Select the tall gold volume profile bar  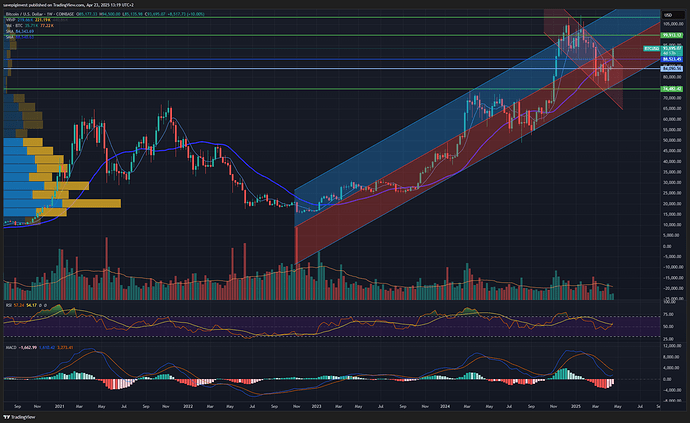coord(92,203)
